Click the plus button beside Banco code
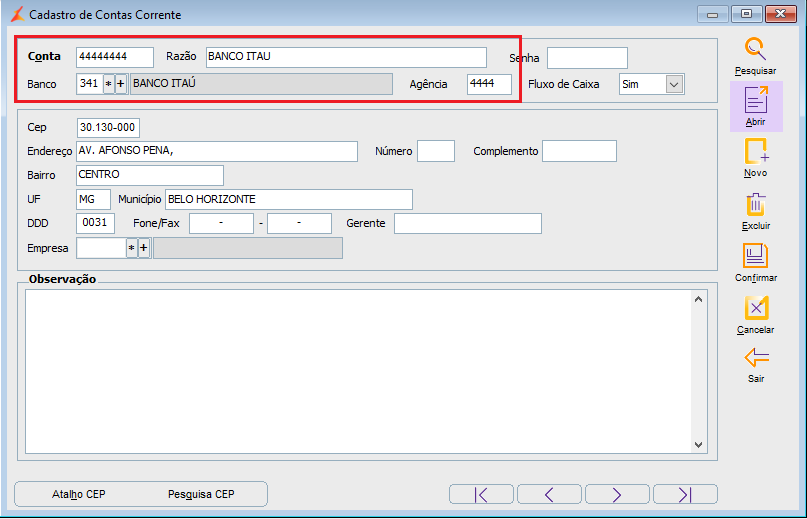Image resolution: width=807 pixels, height=519 pixels. click(120, 84)
